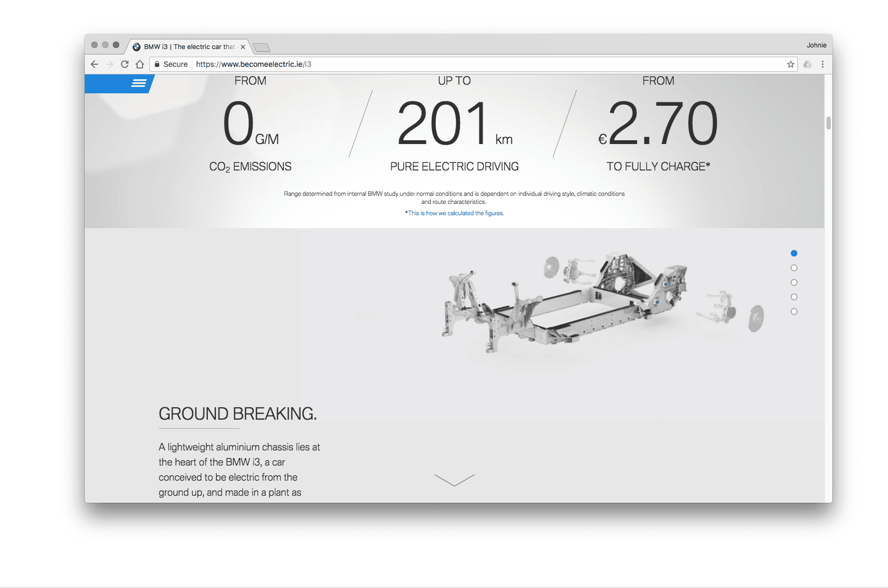Click the 201 km range figure
Screen dimensions: 888x588
pyautogui.click(x=455, y=124)
